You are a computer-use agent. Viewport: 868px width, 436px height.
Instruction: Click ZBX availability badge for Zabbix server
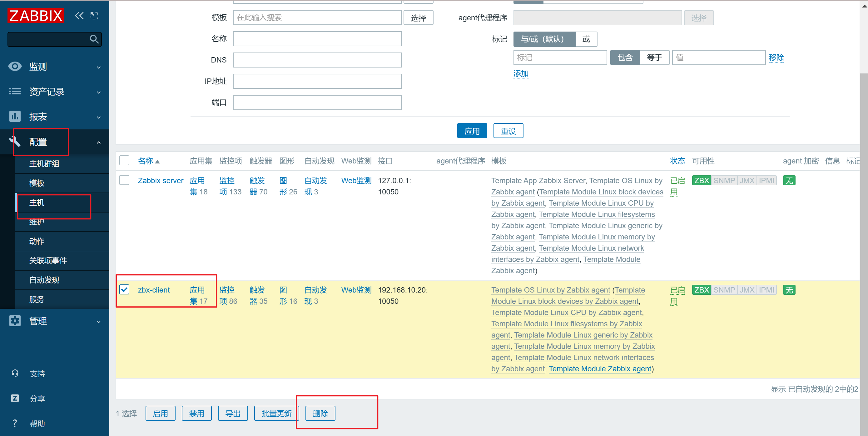[702, 180]
